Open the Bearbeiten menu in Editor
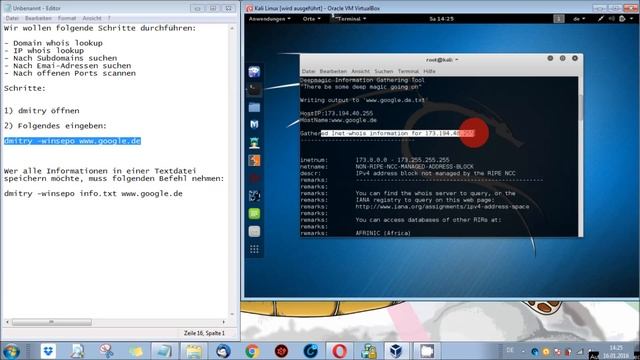Viewport: 640px width, 360px height. (x=38, y=18)
